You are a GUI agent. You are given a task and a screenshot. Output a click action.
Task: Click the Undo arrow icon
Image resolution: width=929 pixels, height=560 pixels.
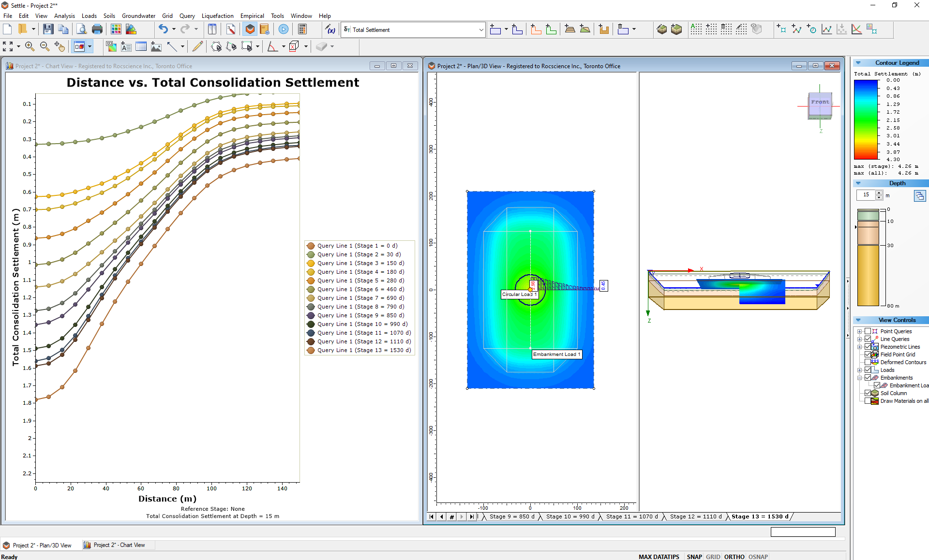pos(163,29)
